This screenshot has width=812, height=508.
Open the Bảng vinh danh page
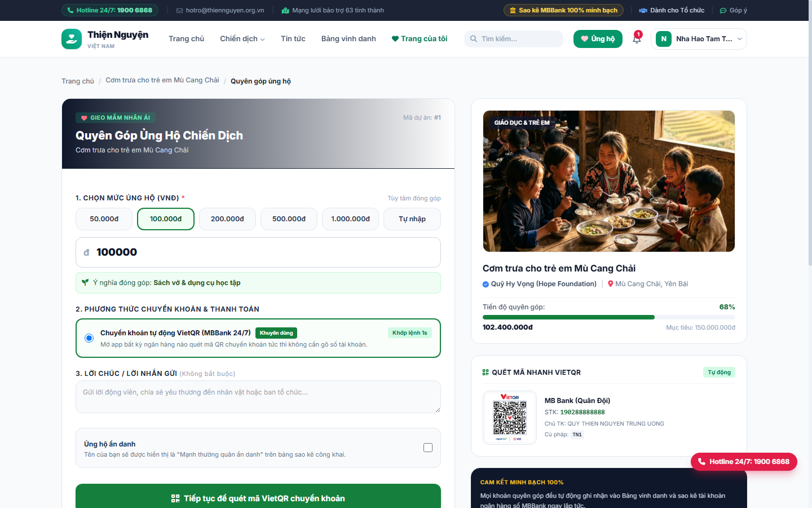[348, 39]
